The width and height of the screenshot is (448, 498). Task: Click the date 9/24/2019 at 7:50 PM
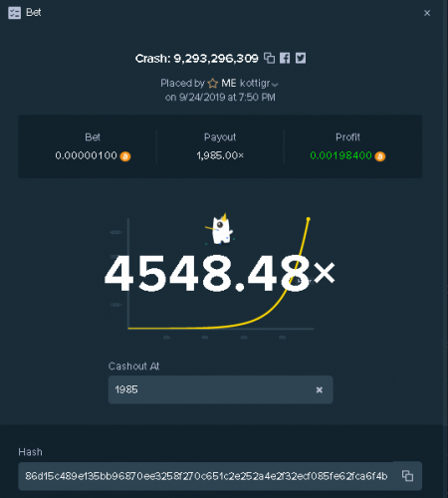227,98
